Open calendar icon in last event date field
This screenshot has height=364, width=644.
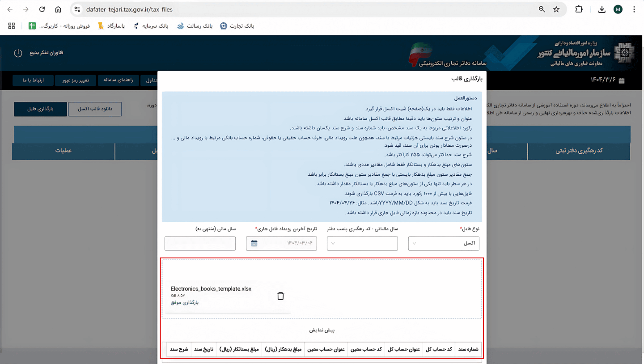pyautogui.click(x=254, y=243)
